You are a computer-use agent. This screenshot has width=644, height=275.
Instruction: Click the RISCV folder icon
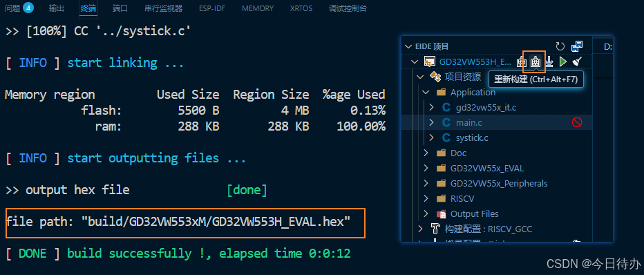[x=441, y=199]
